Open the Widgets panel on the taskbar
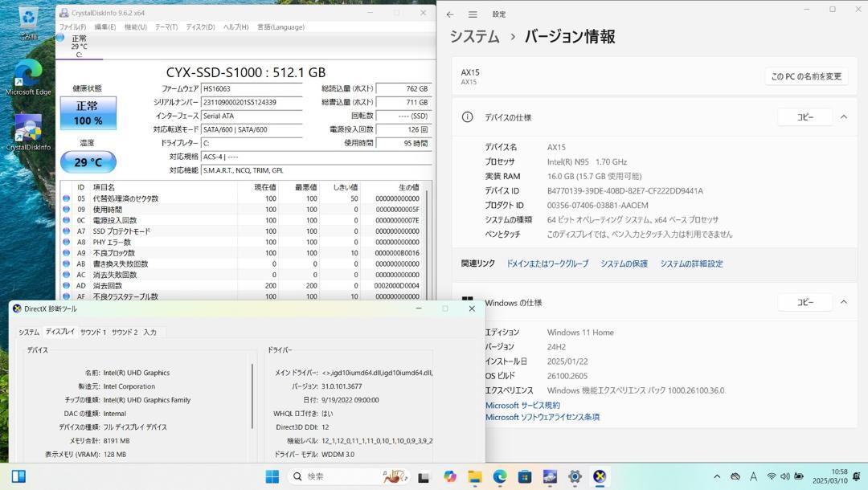Screen dimensions: 868x490 pos(18,476)
